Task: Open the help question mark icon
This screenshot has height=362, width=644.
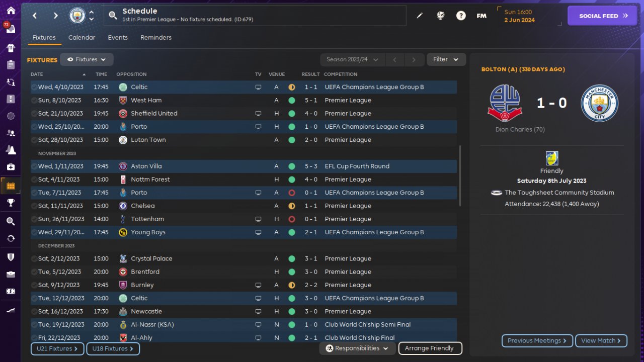Action: pos(461,16)
